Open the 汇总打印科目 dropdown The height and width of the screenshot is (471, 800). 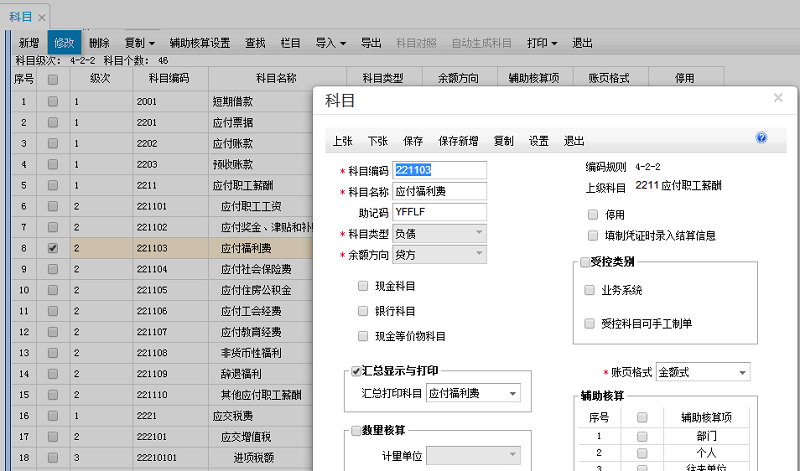coord(473,393)
